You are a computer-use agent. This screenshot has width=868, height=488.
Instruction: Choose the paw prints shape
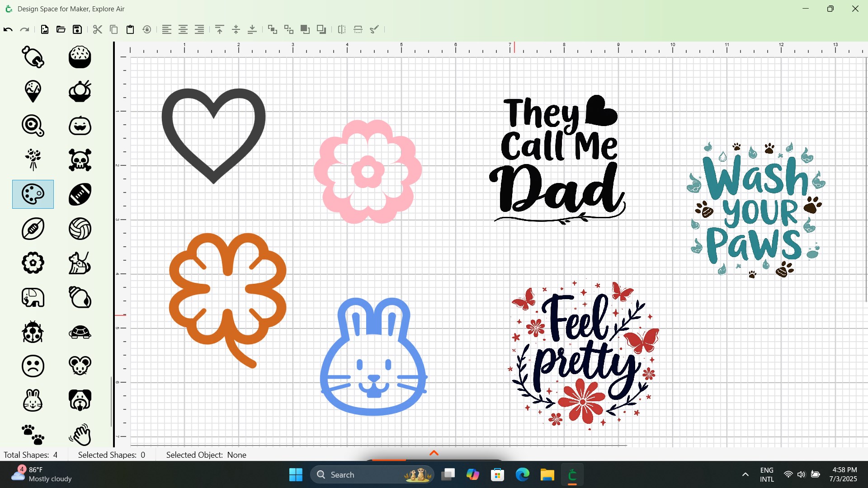click(33, 434)
